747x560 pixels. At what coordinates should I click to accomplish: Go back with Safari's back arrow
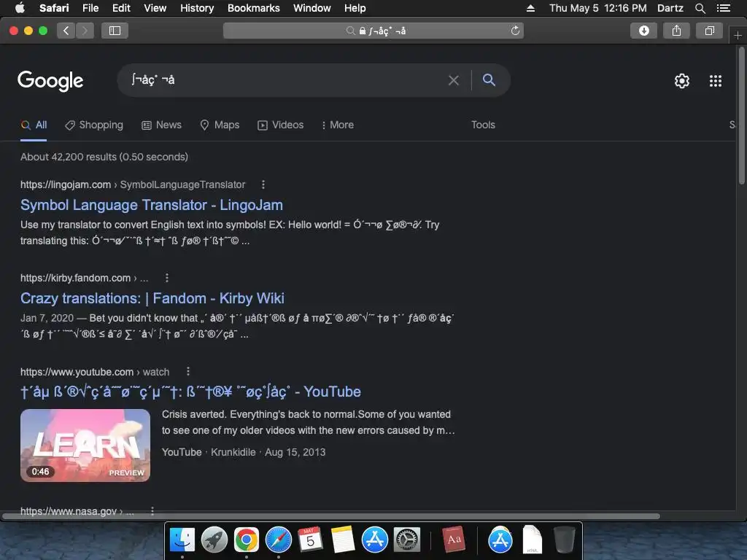click(x=66, y=31)
